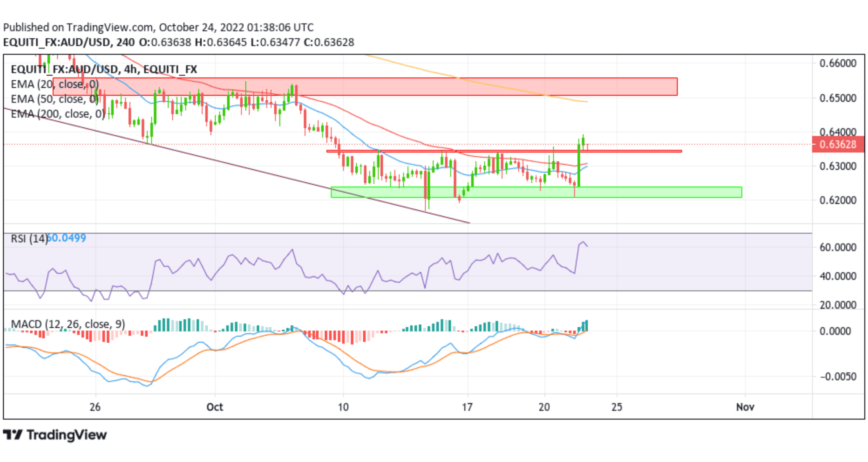Click the EQUITI_FX:AUD/USD, 4h chart title
The height and width of the screenshot is (462, 868).
[x=104, y=69]
